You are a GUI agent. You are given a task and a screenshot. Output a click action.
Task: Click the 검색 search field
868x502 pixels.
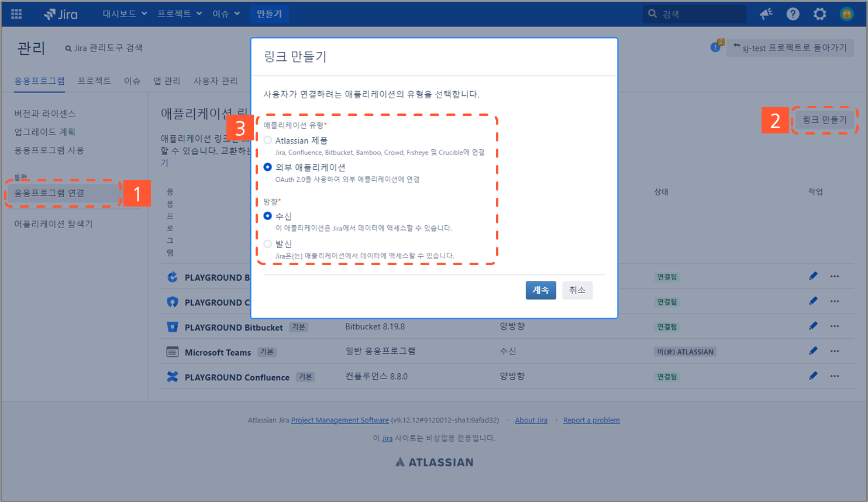[694, 13]
